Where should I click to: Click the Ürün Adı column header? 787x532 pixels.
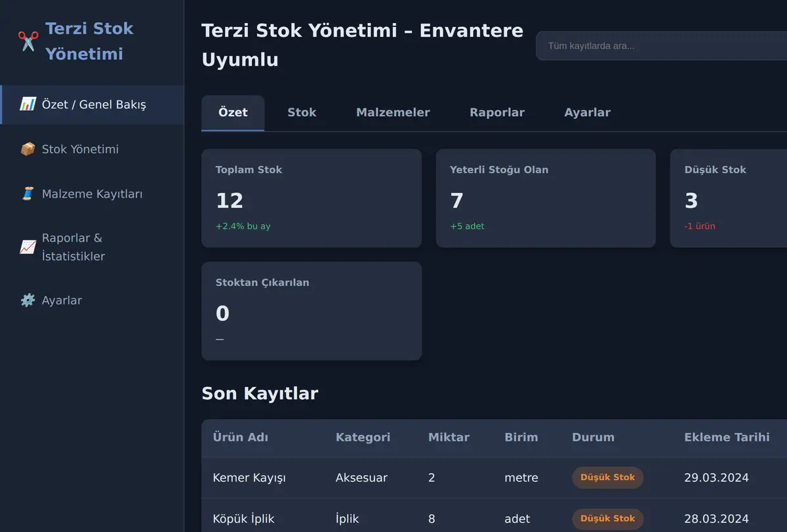click(240, 438)
